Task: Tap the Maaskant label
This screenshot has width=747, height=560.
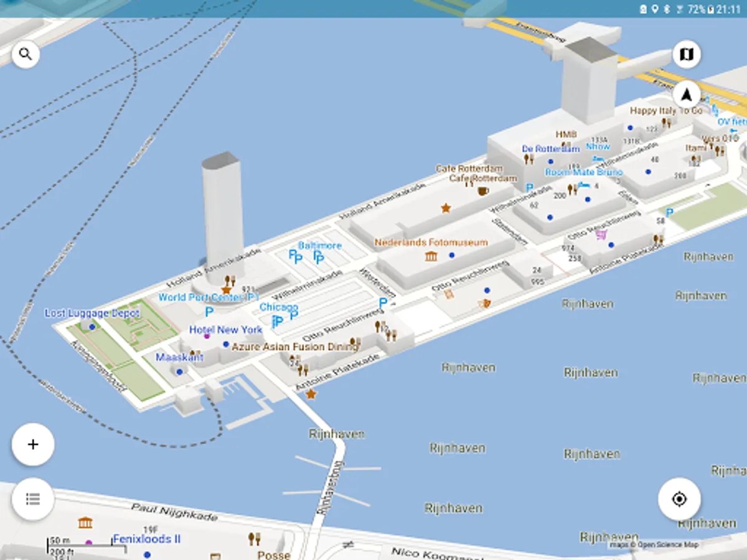Action: [x=179, y=358]
